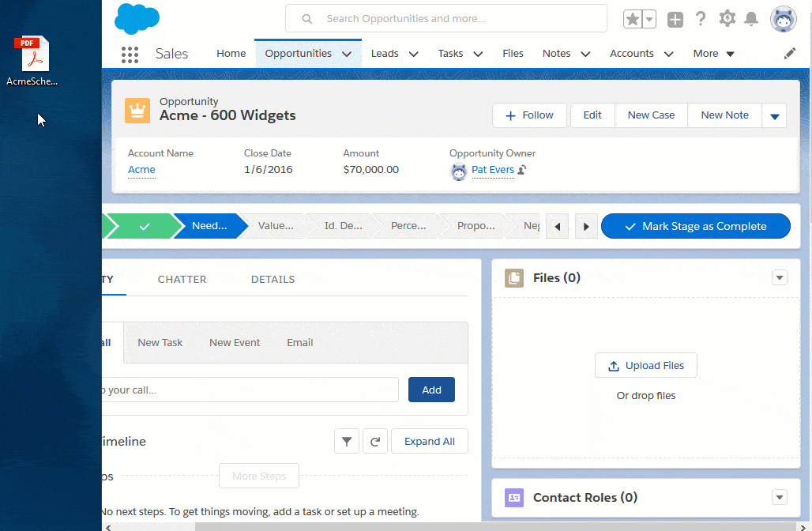This screenshot has width=812, height=531.
Task: Open the Acme account link
Action: coord(141,169)
